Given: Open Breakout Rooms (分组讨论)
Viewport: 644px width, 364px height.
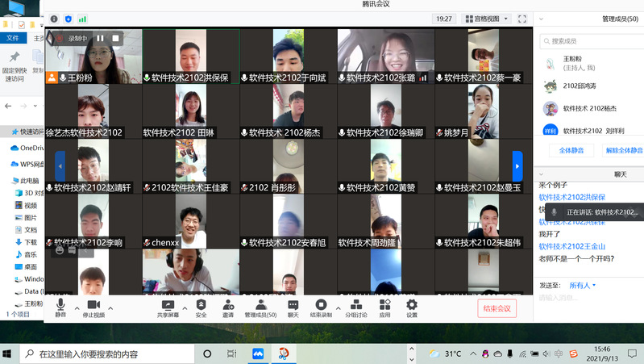Looking at the screenshot, I should (355, 308).
